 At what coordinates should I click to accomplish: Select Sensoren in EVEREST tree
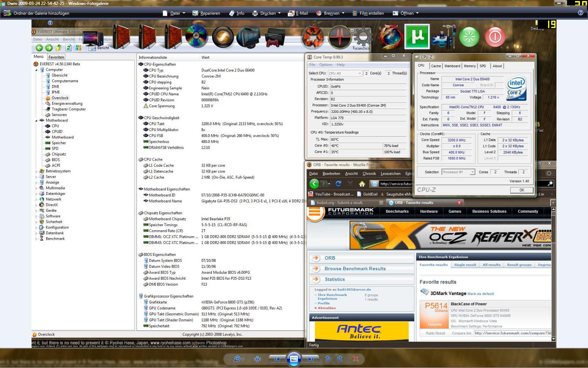pyautogui.click(x=59, y=115)
